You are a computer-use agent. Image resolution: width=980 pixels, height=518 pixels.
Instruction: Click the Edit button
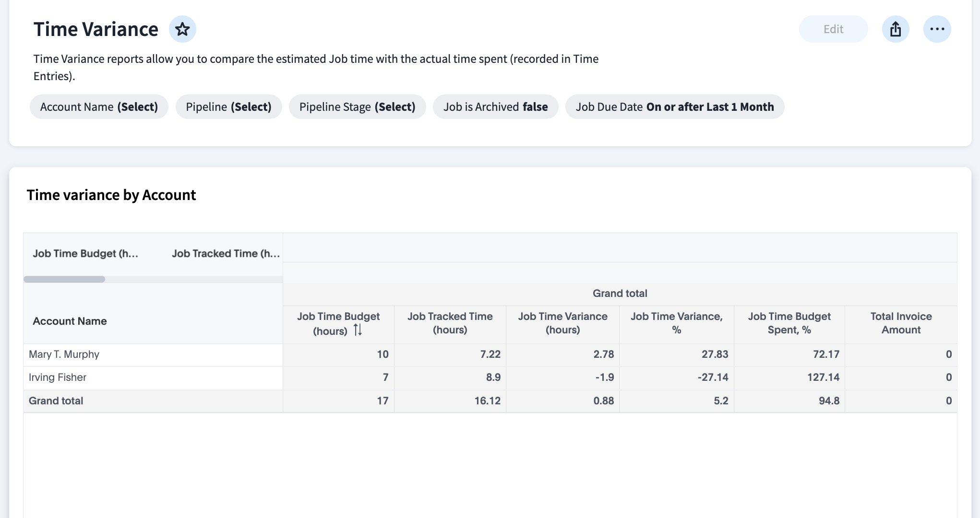point(833,29)
